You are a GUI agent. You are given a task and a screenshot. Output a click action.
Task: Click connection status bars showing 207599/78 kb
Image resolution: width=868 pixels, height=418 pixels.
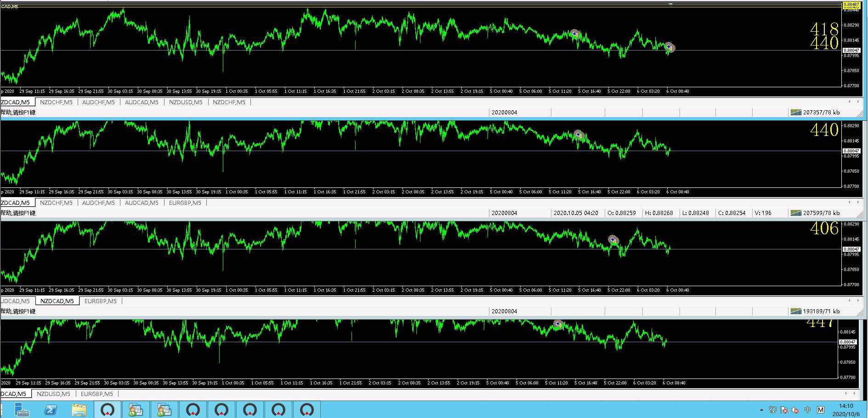coord(815,213)
